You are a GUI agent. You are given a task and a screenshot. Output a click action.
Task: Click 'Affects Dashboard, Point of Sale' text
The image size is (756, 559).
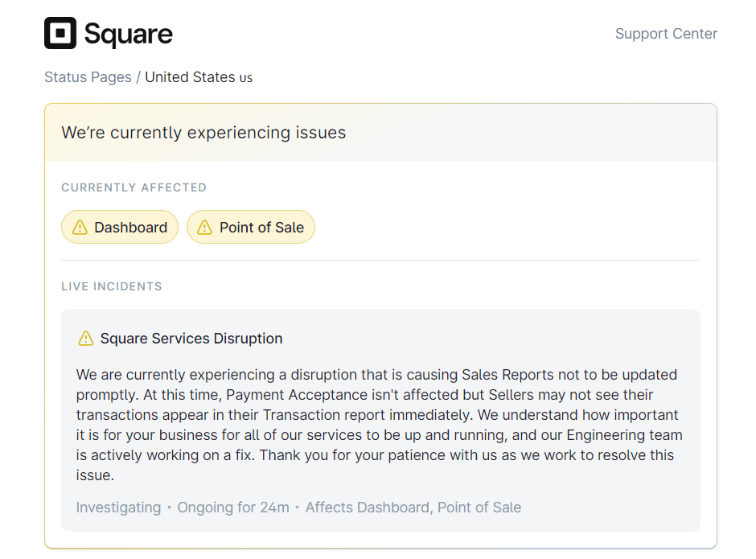coord(413,508)
